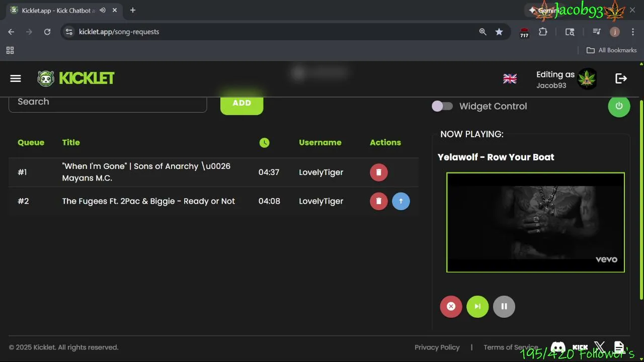The image size is (644, 362).
Task: Click the Queue column header
Action: 31,143
